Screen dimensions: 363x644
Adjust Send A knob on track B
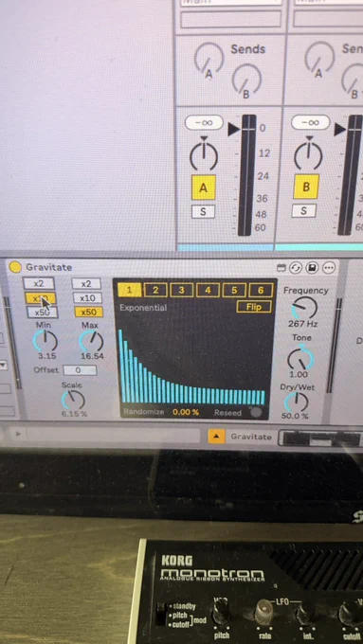(319, 57)
